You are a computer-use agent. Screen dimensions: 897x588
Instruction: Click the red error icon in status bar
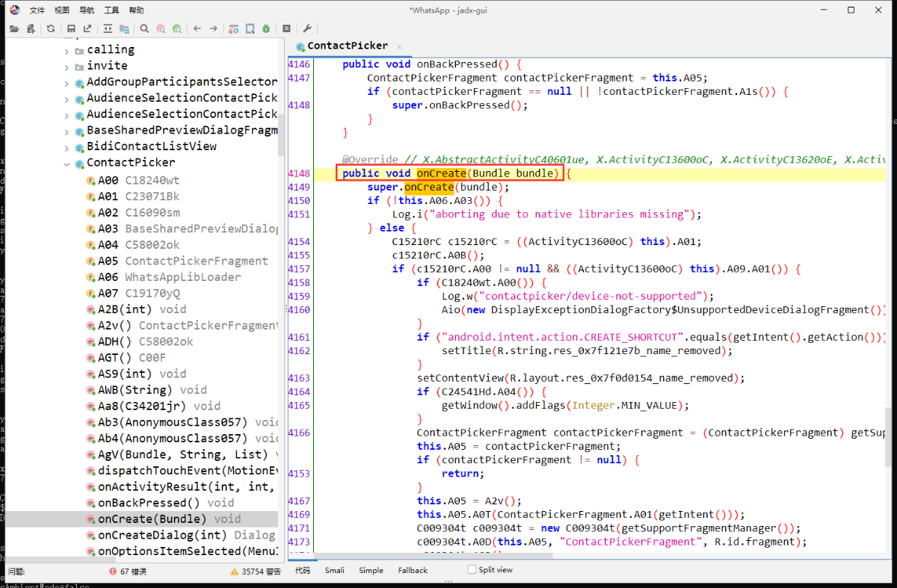[x=113, y=571]
